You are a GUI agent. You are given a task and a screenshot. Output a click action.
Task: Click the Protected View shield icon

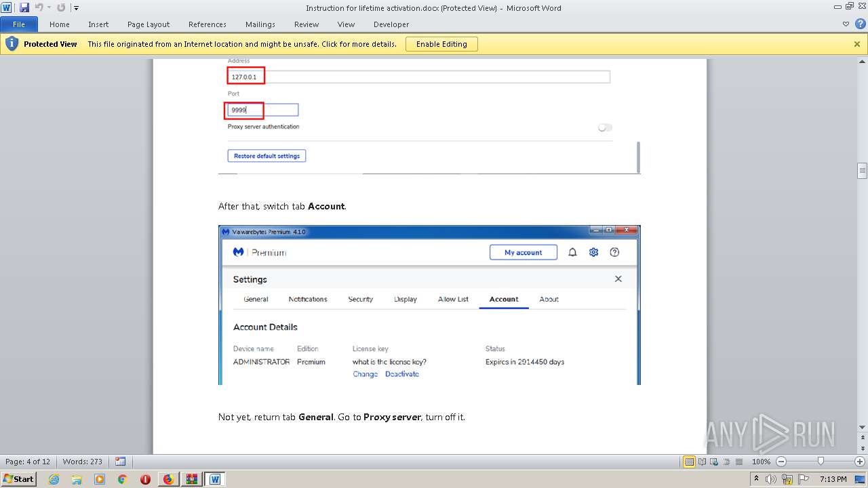12,44
